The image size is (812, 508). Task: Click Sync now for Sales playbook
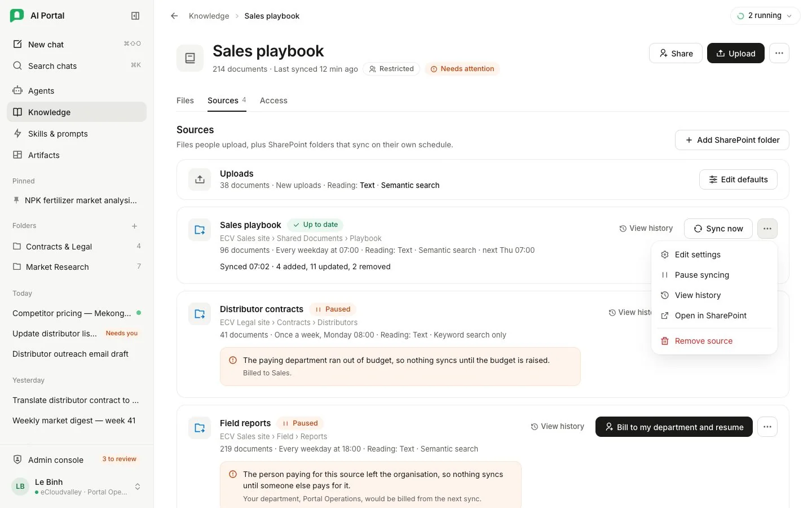click(718, 229)
